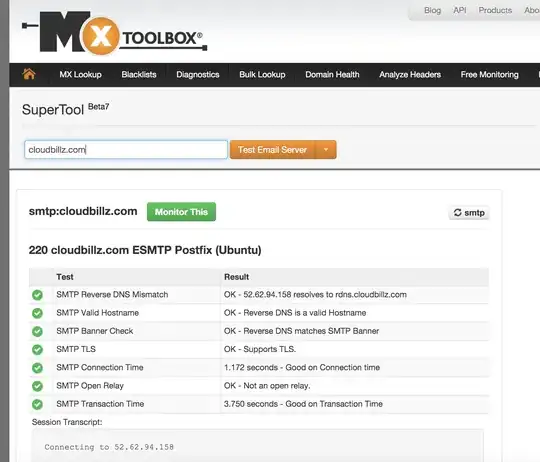
Task: Visit the Blog link
Action: click(433, 10)
